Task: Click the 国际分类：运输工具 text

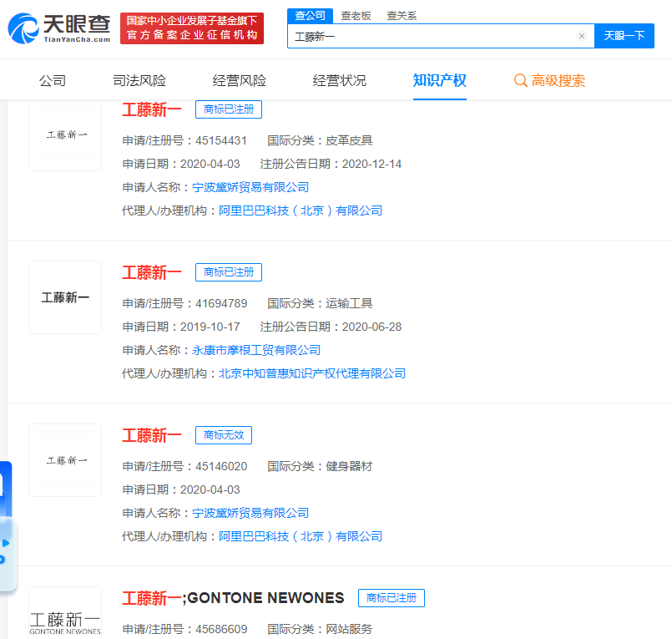Action: (320, 304)
